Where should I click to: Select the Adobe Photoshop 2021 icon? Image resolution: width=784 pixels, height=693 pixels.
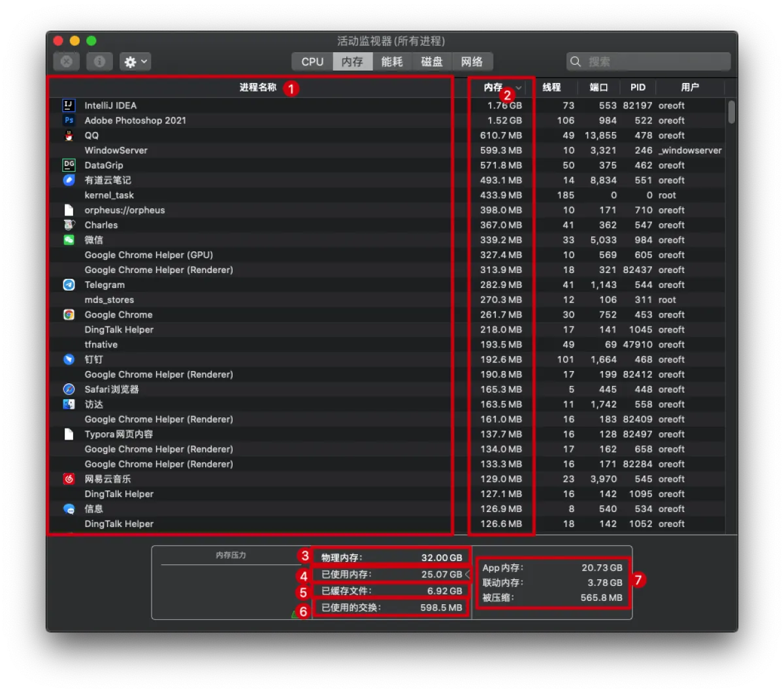point(69,120)
